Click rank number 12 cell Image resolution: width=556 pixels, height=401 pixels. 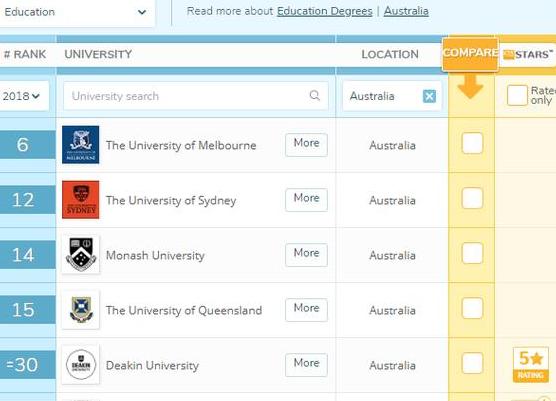pos(28,200)
